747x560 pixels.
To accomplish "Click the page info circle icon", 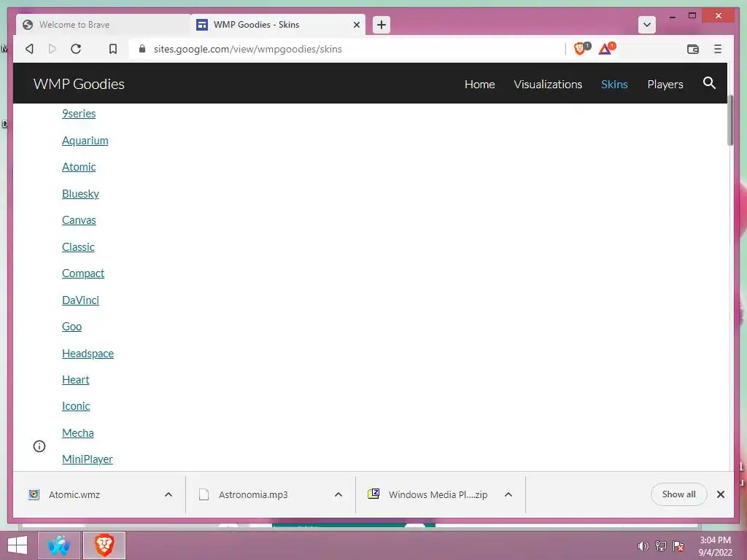I will click(39, 446).
